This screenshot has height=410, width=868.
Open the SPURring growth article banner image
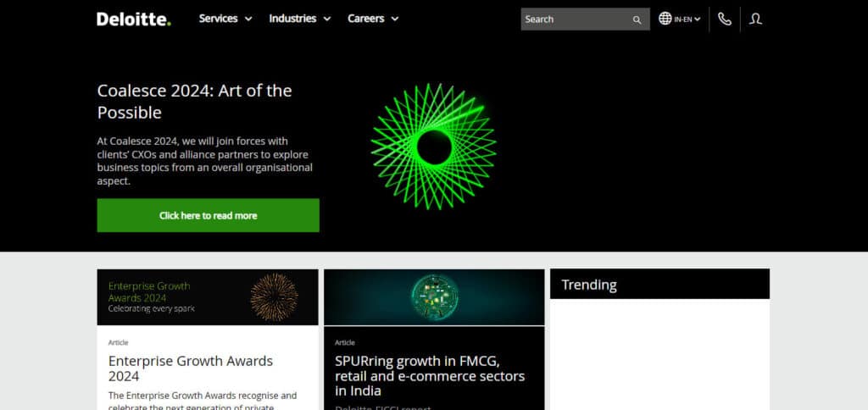pos(434,297)
